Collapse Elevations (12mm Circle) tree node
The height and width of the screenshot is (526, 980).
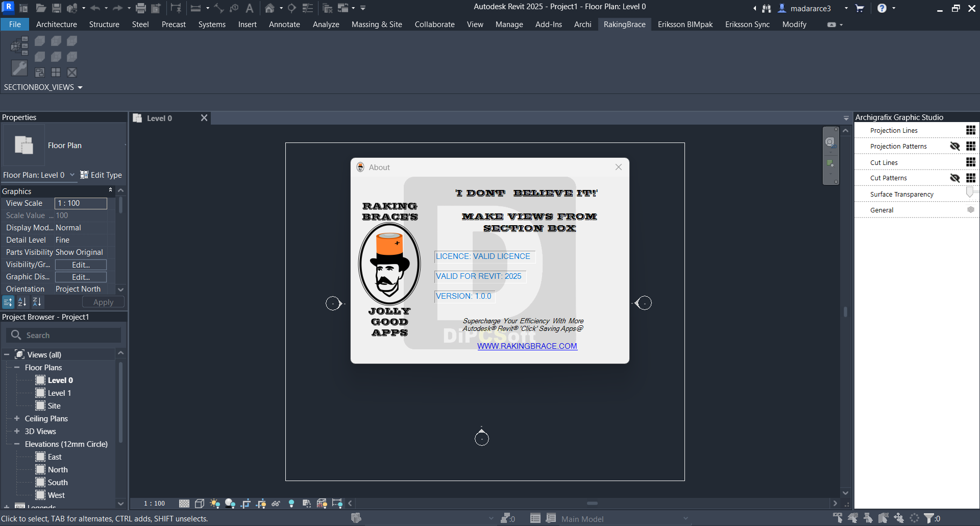click(x=17, y=444)
